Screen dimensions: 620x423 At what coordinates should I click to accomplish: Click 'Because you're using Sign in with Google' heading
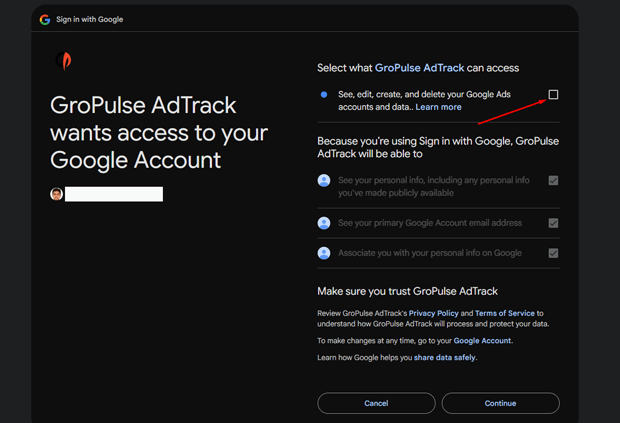tap(438, 147)
